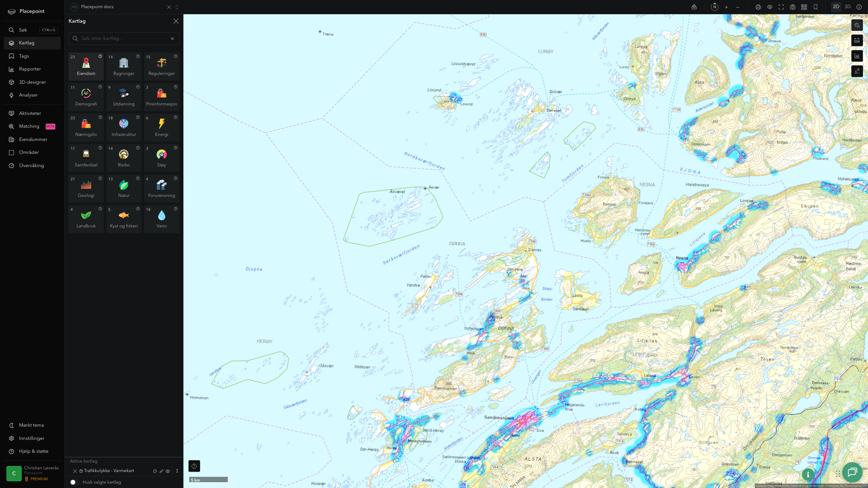Open 3D-designer in the sidebar
Viewport: 868px width, 488px height.
click(x=32, y=82)
